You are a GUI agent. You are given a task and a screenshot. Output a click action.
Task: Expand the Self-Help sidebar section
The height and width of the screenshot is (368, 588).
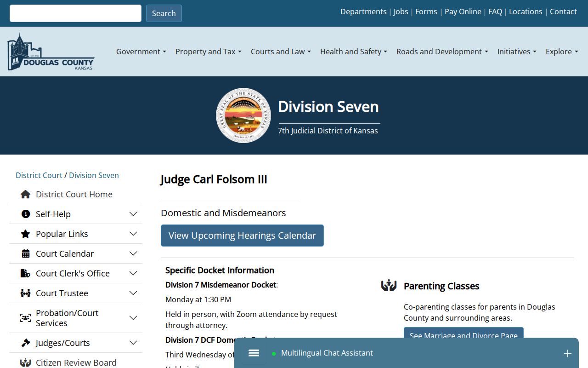tap(133, 214)
